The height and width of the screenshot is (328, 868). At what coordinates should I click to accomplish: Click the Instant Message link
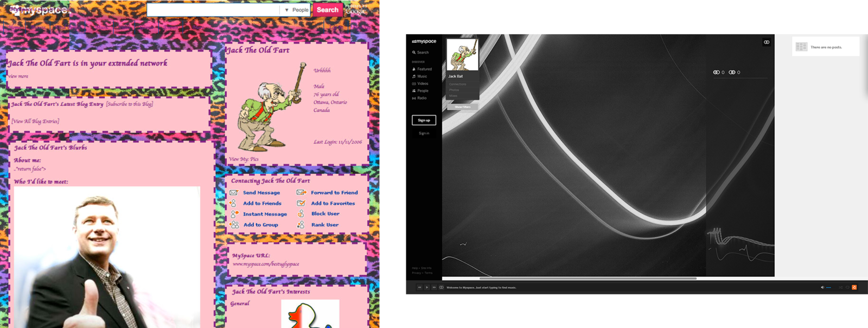click(x=265, y=214)
